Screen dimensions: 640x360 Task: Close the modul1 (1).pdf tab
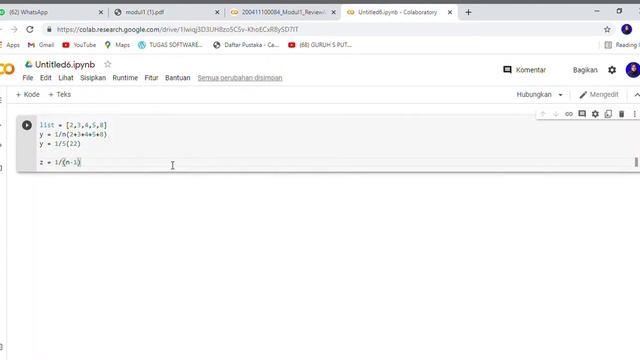(217, 12)
